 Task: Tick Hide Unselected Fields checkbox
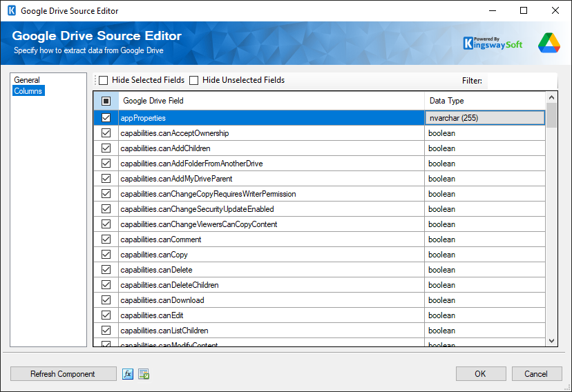[x=193, y=80]
